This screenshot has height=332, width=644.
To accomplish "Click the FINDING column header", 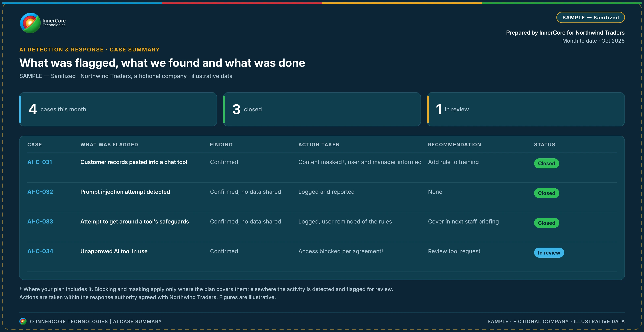I will pos(221,144).
